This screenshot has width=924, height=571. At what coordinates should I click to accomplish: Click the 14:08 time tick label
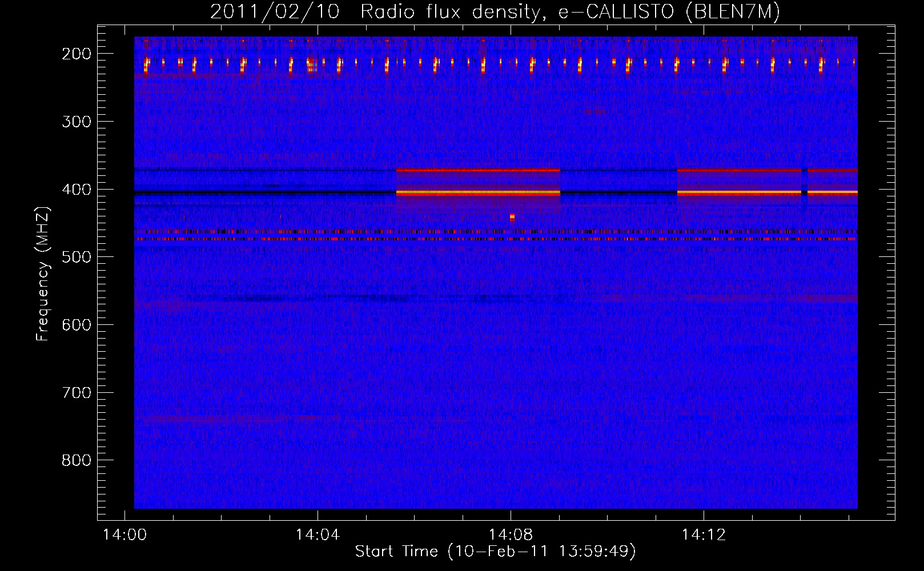(511, 535)
